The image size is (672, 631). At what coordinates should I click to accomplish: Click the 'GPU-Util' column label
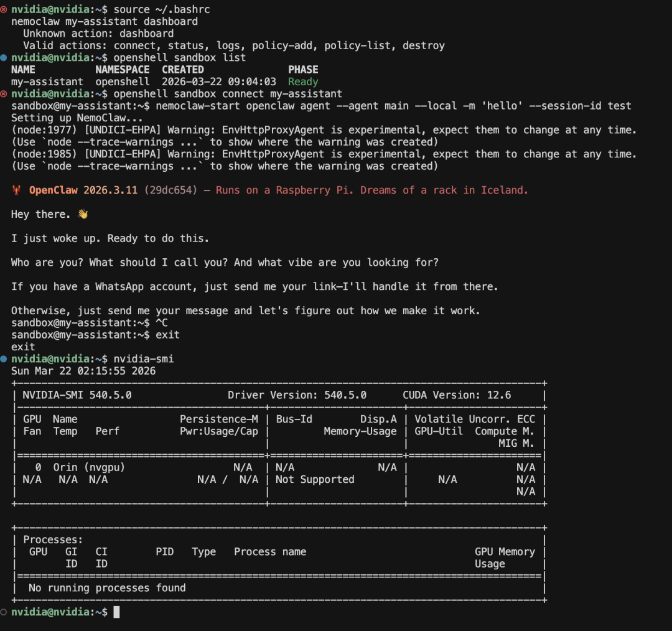click(x=439, y=431)
